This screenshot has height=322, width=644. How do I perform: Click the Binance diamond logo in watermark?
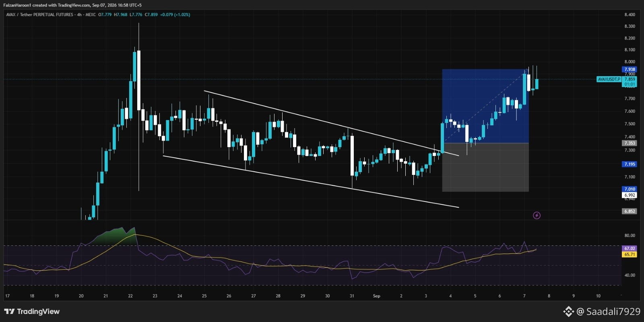[568, 312]
